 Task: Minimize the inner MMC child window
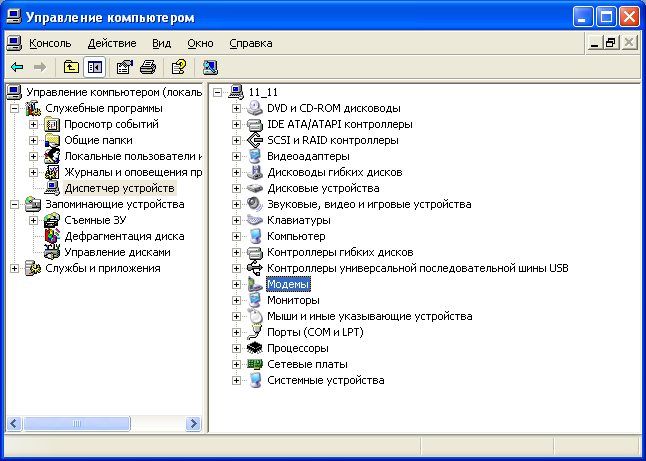tap(594, 43)
